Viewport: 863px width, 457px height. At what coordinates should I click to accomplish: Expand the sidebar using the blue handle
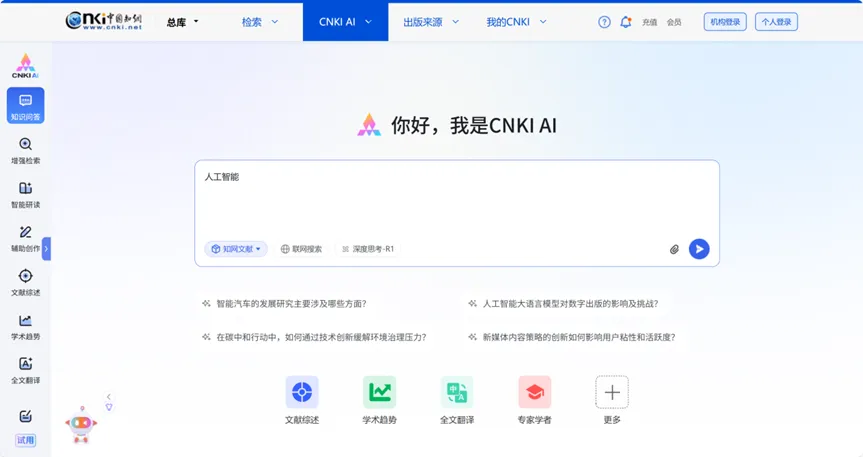(x=46, y=249)
